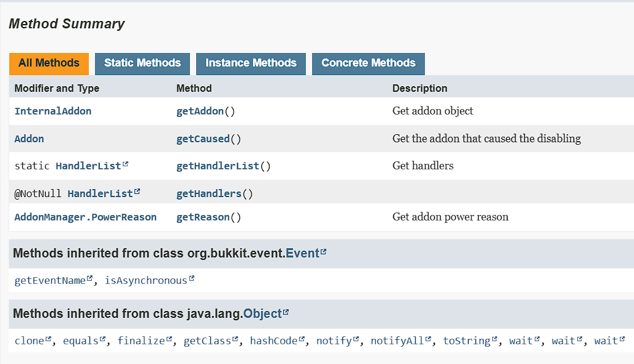634x364 pixels.
Task: Click external icon after isAsynchronous
Action: coord(192,279)
